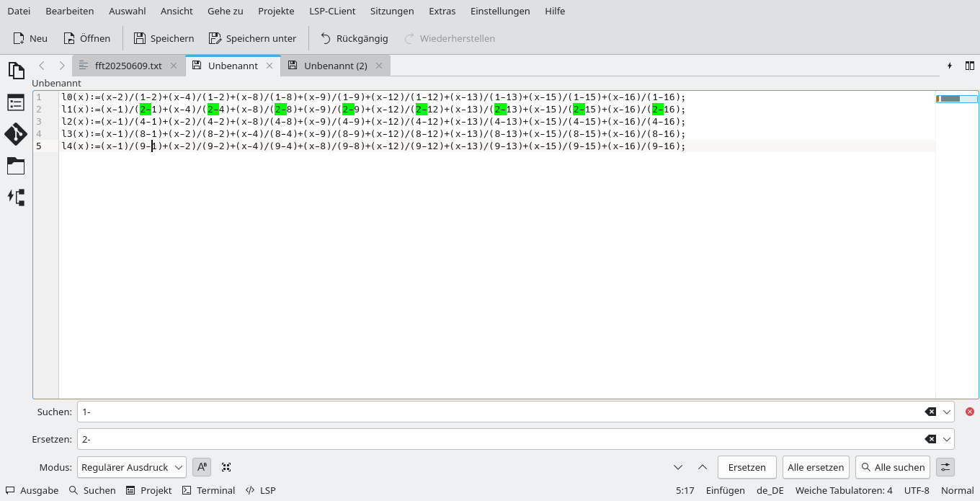
Task: Toggle case-sensitive matching
Action: pyautogui.click(x=202, y=468)
